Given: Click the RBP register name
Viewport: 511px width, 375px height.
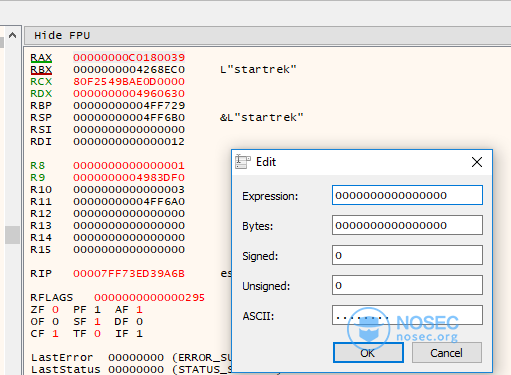Looking at the screenshot, I should 41,106.
